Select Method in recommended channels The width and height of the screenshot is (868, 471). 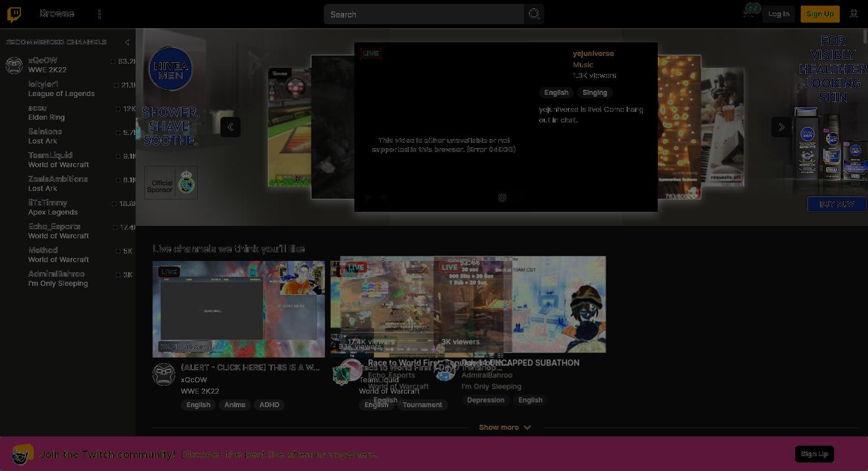(68, 255)
